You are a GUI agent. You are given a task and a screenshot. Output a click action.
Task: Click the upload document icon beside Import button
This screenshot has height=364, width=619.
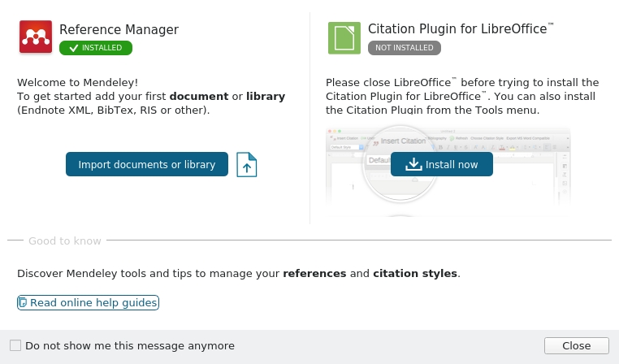[247, 164]
